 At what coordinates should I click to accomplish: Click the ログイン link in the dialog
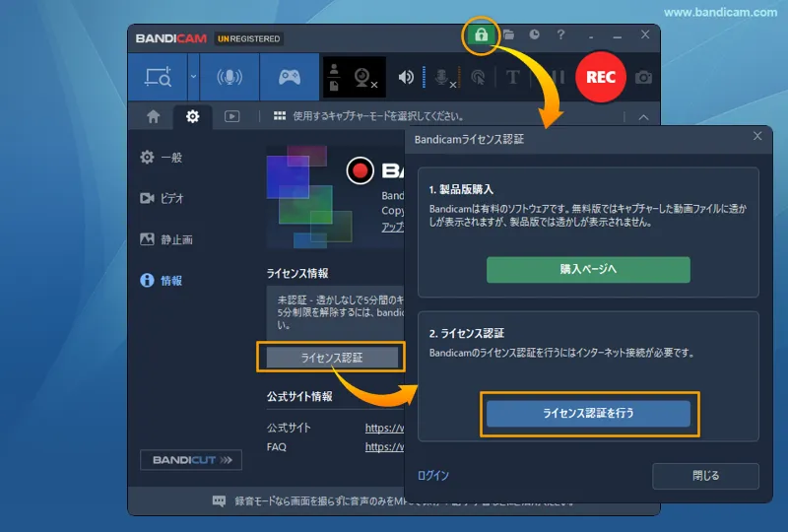point(433,475)
